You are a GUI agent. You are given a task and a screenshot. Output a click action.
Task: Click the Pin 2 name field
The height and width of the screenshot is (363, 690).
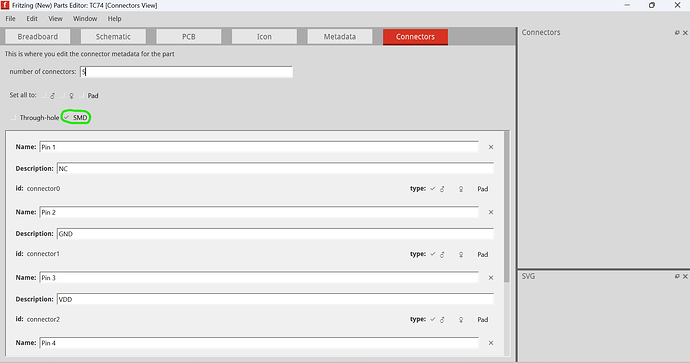[x=259, y=212]
